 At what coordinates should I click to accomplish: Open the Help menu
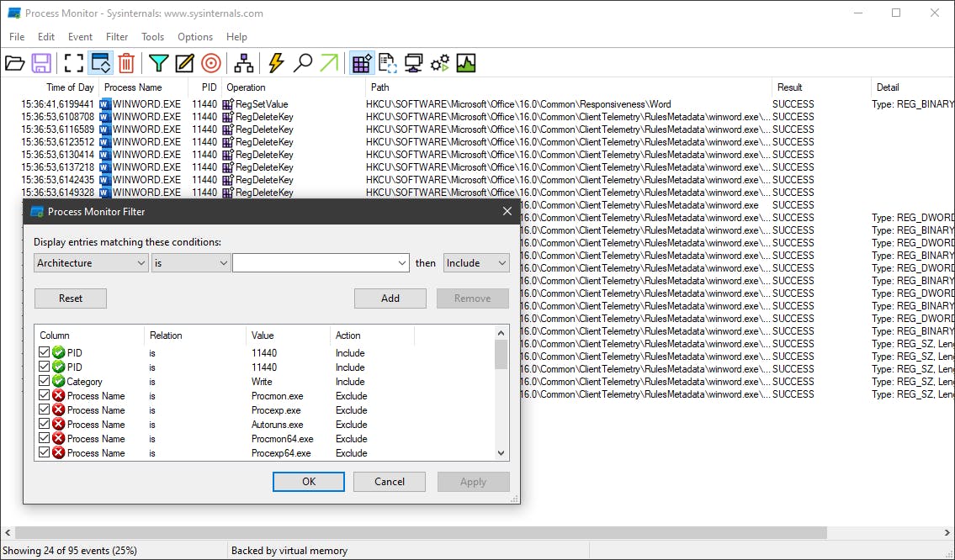(x=236, y=37)
